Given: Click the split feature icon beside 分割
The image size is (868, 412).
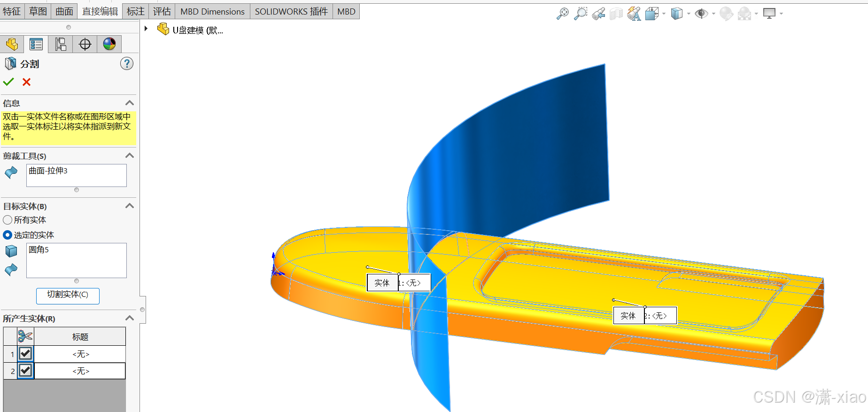Looking at the screenshot, I should [10, 63].
